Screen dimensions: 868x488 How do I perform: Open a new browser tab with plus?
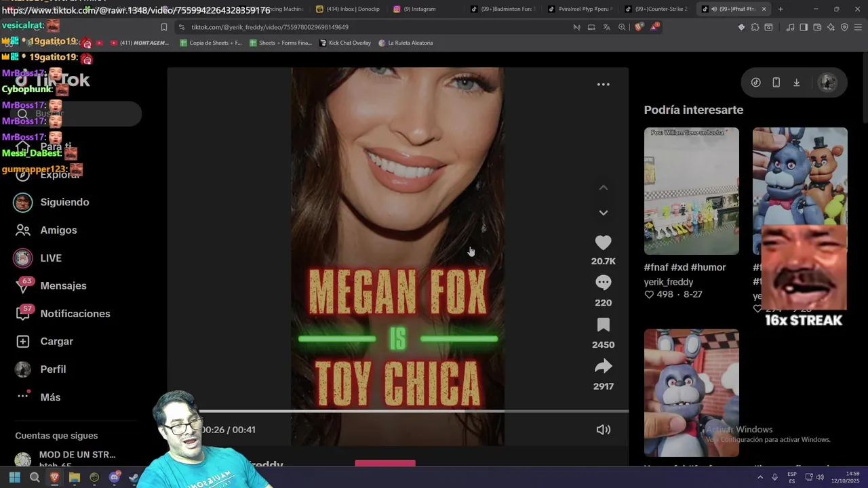click(x=781, y=9)
